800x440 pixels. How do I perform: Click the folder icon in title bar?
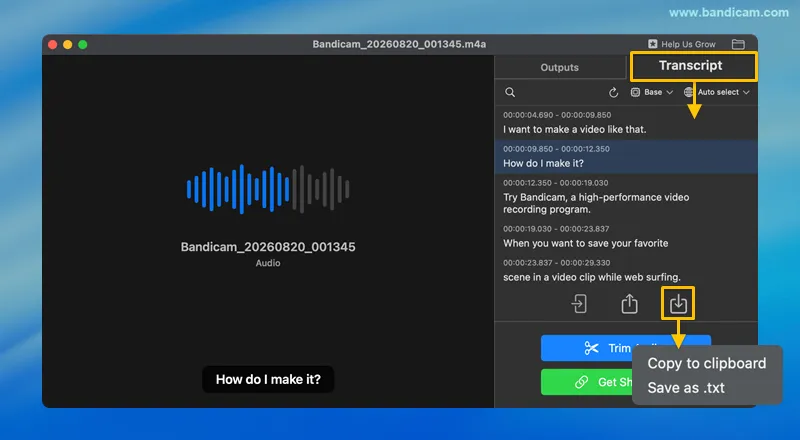[x=738, y=44]
